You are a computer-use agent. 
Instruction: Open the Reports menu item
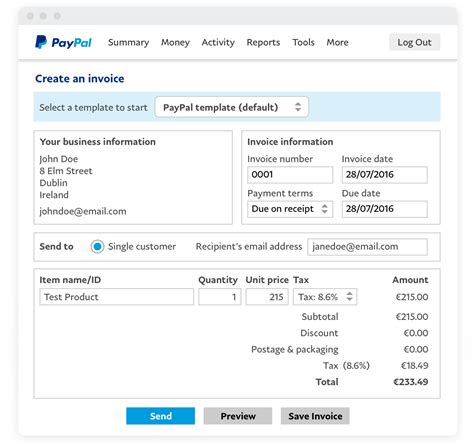pos(263,42)
